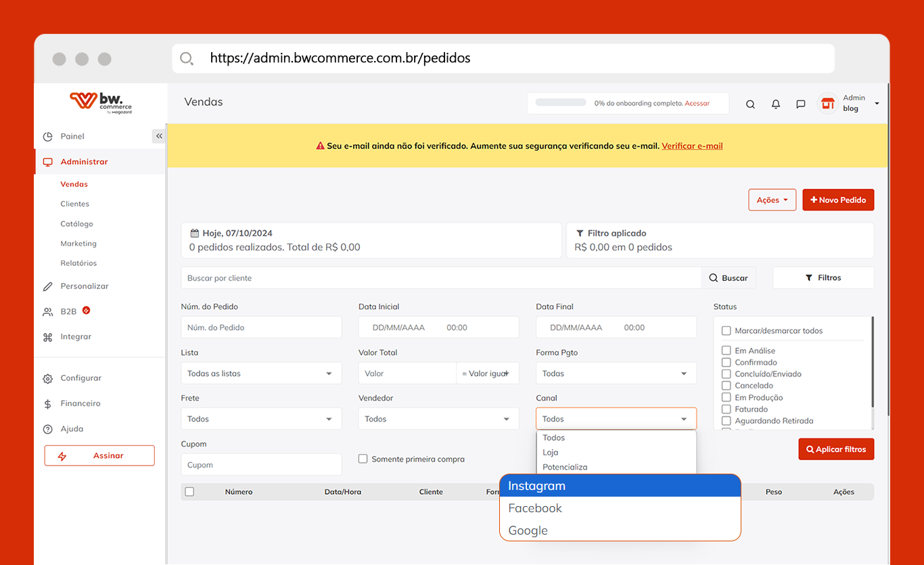Select Potencializa in Canal list
The height and width of the screenshot is (565, 924).
(616, 467)
